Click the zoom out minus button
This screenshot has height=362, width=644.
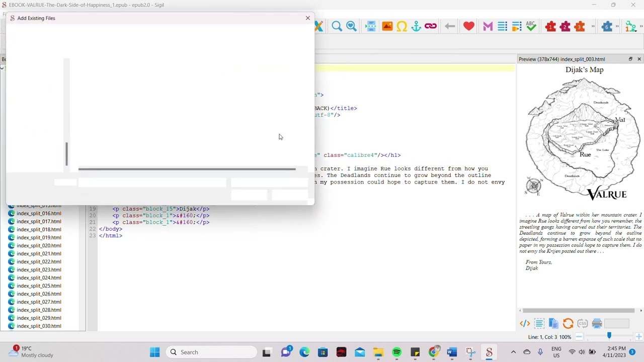[579, 337]
